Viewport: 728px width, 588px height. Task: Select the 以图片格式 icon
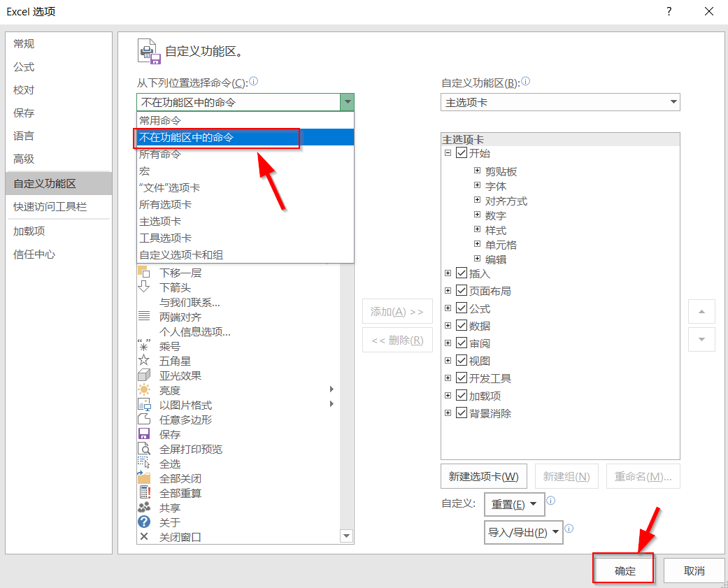pyautogui.click(x=144, y=405)
